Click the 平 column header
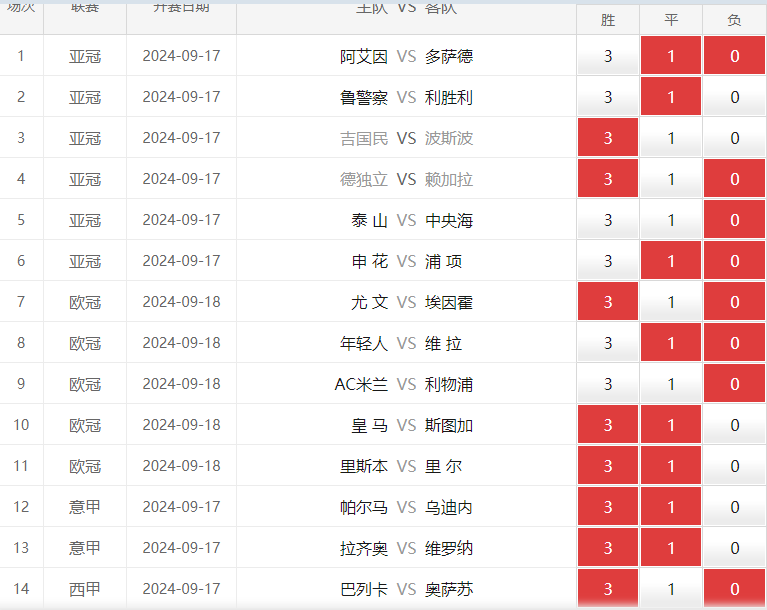This screenshot has height=610, width=767. (671, 20)
